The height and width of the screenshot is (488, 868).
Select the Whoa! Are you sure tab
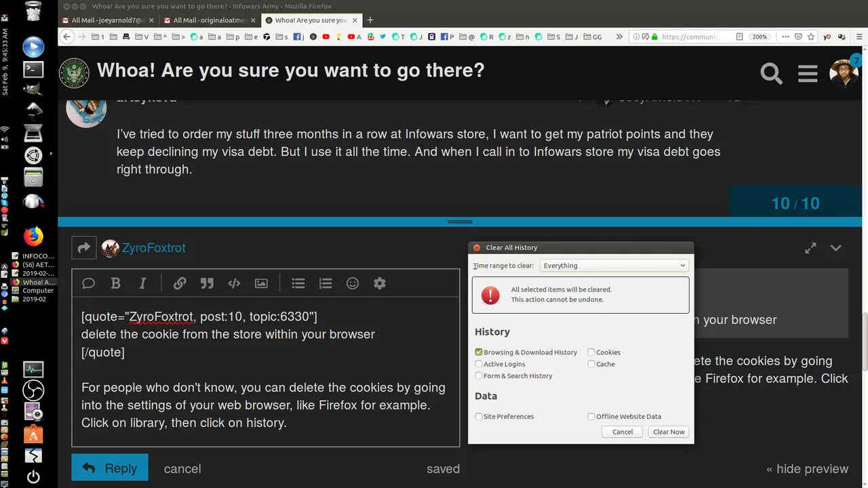tap(311, 20)
